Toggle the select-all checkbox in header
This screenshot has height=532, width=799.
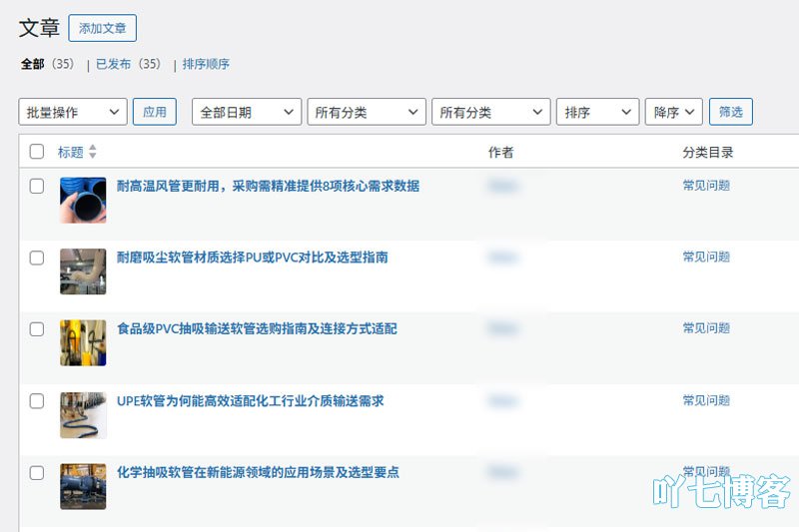point(37,152)
